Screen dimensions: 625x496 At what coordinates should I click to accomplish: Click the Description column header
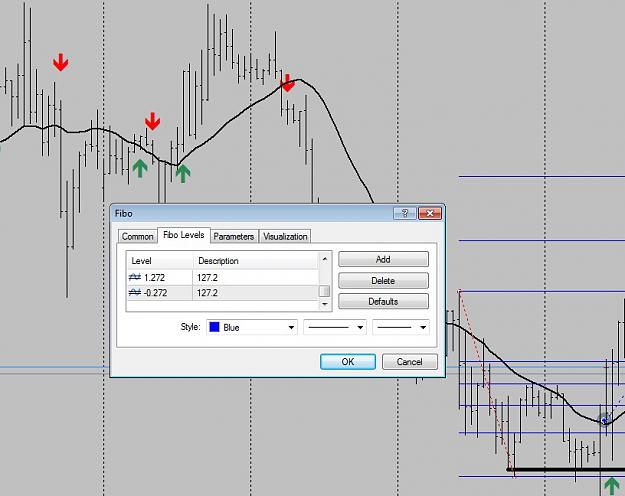click(x=256, y=261)
